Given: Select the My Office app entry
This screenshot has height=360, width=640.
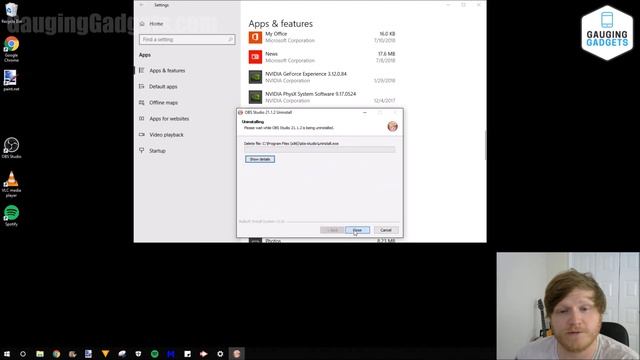Looking at the screenshot, I should click(x=322, y=37).
